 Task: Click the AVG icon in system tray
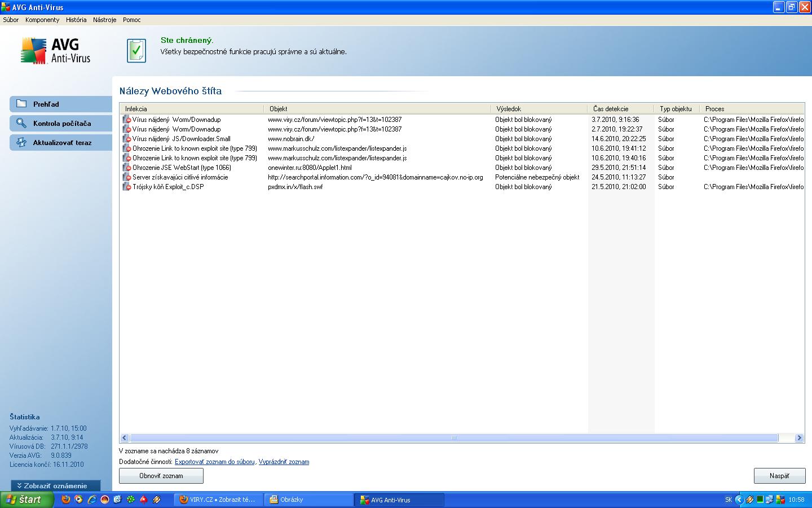coord(780,500)
